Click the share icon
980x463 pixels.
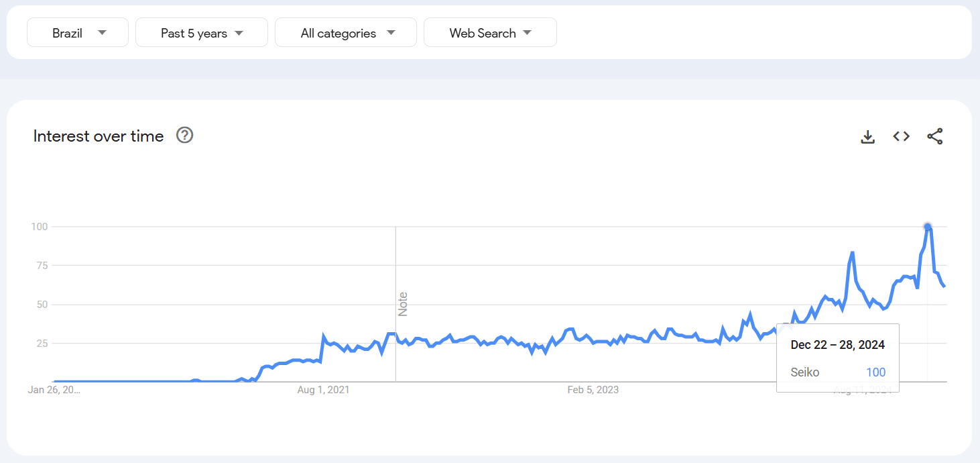click(x=934, y=137)
